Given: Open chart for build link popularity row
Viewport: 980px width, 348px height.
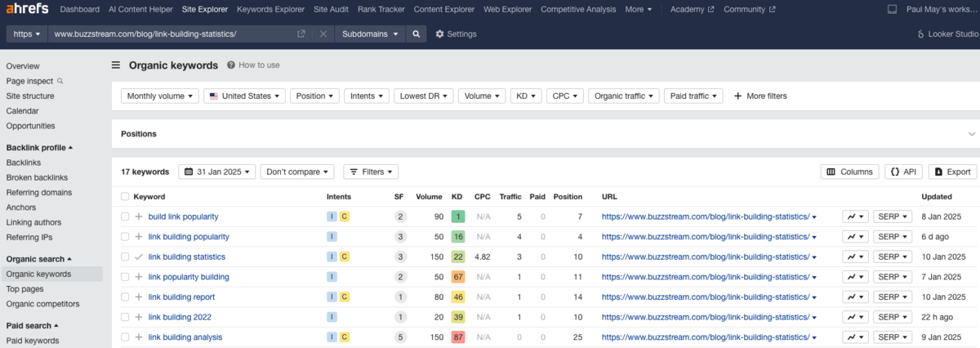Looking at the screenshot, I should pos(854,216).
